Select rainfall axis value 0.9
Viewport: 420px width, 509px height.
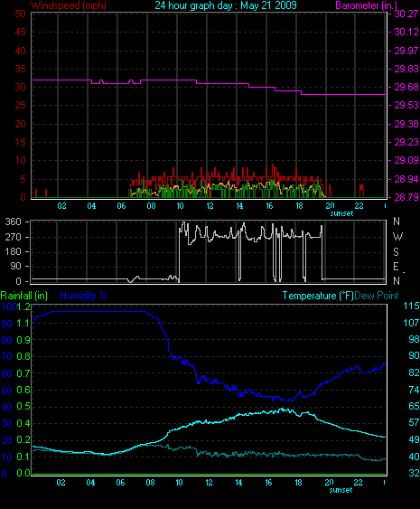click(x=23, y=340)
